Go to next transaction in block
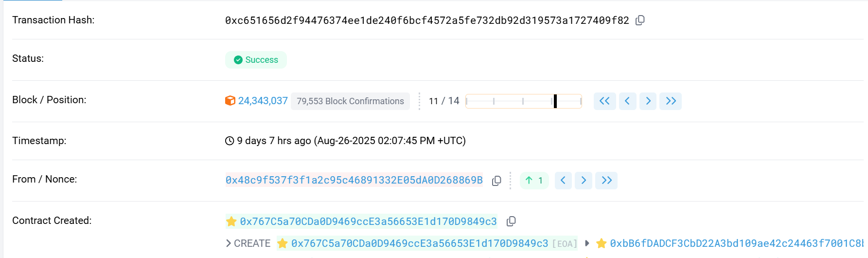Viewport: 868px width, 258px height. (648, 101)
